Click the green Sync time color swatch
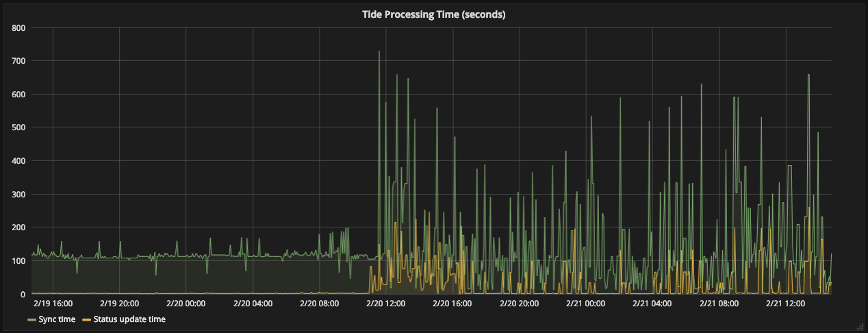868x333 pixels. 31,320
